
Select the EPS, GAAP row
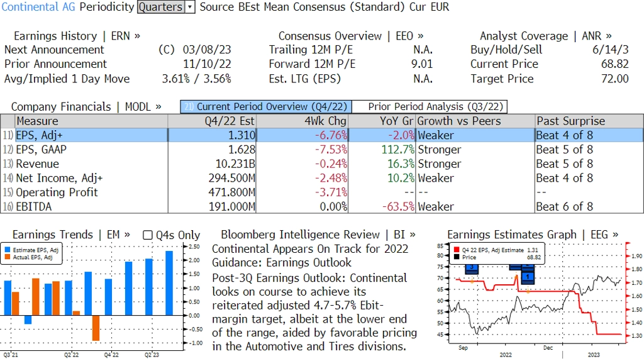[x=322, y=150]
